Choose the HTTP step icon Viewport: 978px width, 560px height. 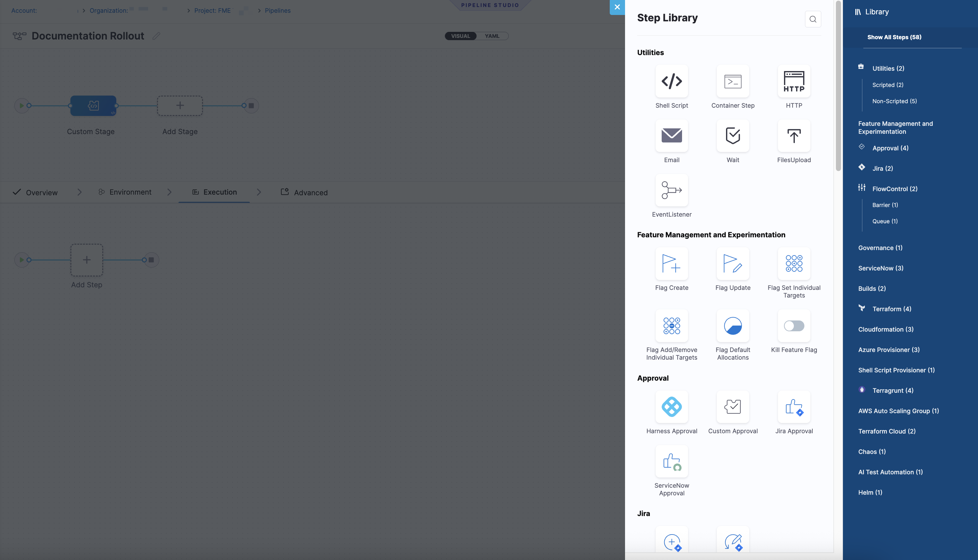[x=794, y=81]
